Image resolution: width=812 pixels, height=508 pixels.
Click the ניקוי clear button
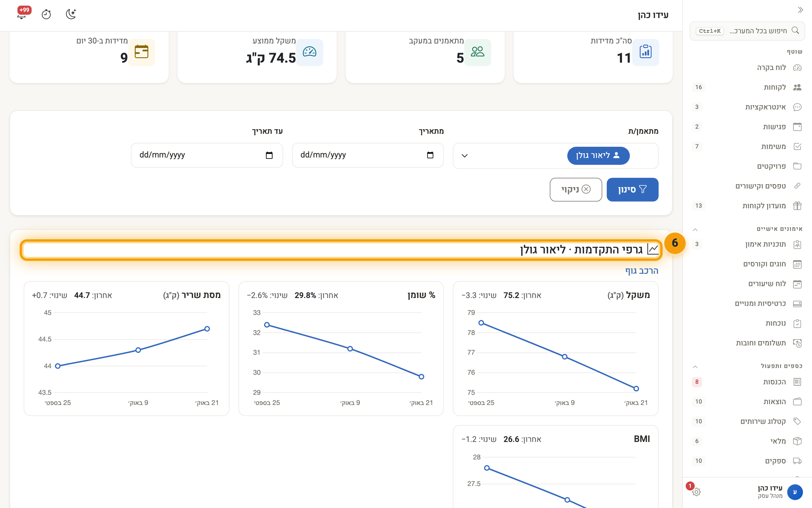(x=576, y=189)
